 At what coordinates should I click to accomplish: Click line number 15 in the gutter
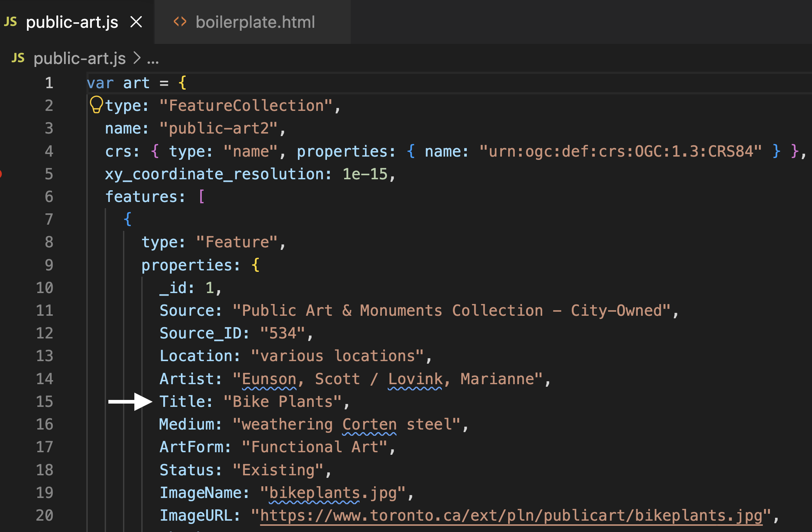point(44,402)
